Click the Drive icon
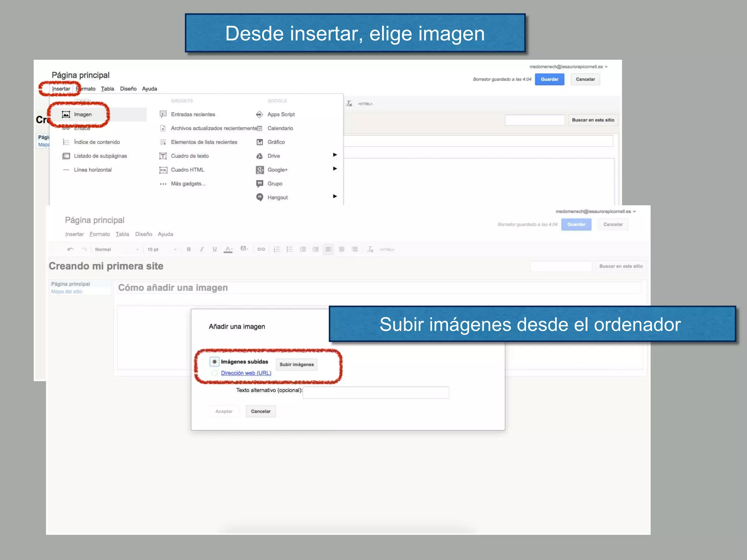747x560 pixels. [259, 156]
